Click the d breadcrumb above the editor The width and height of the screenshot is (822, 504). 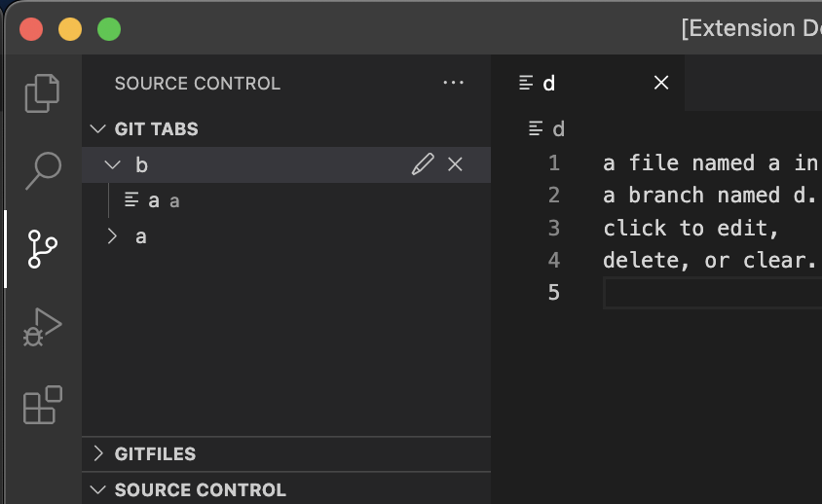pyautogui.click(x=558, y=128)
